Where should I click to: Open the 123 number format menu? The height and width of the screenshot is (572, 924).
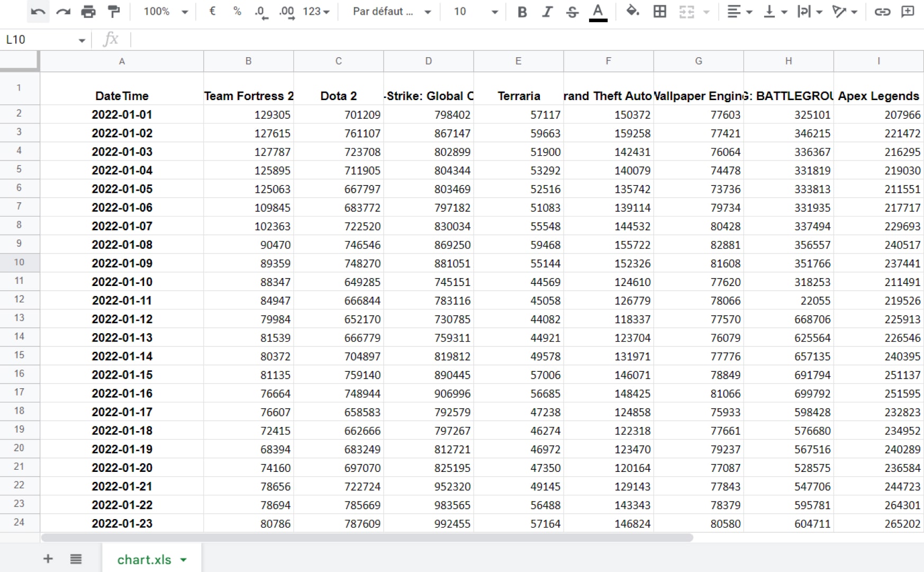[x=316, y=11]
